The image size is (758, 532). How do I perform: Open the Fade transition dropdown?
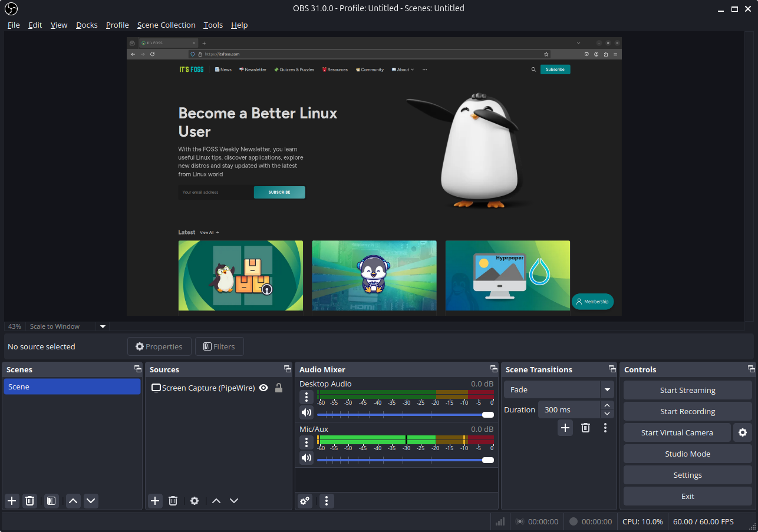tap(558, 389)
